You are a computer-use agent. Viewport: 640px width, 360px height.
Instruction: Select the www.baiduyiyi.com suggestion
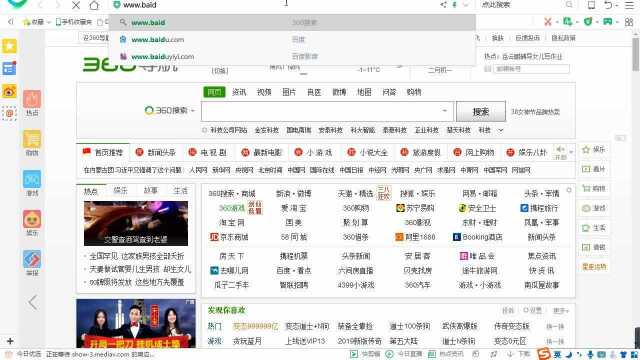pyautogui.click(x=292, y=57)
